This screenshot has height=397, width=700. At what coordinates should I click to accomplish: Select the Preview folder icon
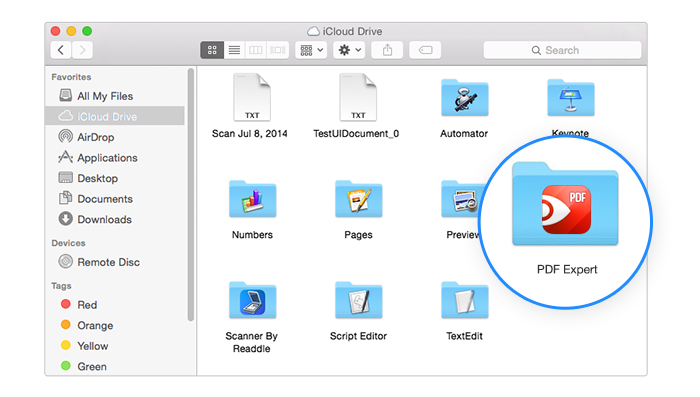click(461, 199)
